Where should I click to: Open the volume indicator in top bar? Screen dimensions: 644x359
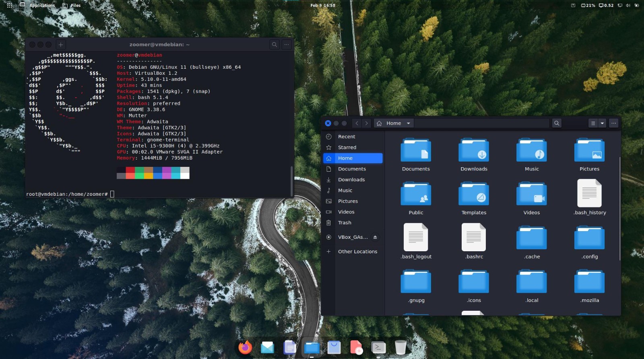[x=628, y=5]
